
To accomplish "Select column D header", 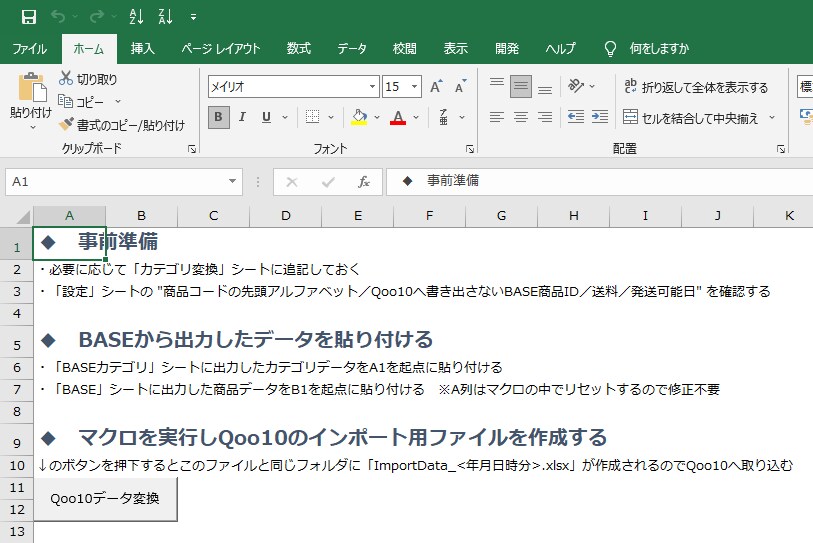I will coord(286,216).
